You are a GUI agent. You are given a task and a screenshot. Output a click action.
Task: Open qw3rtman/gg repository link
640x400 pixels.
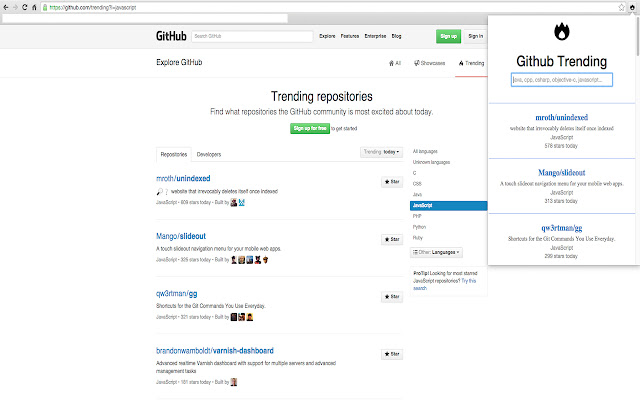[176, 293]
